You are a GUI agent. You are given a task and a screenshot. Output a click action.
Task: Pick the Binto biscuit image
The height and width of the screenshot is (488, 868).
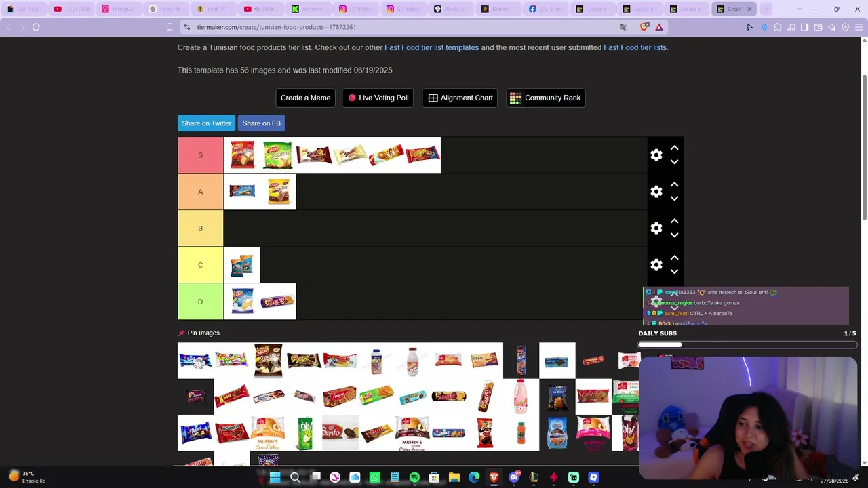pyautogui.click(x=340, y=433)
